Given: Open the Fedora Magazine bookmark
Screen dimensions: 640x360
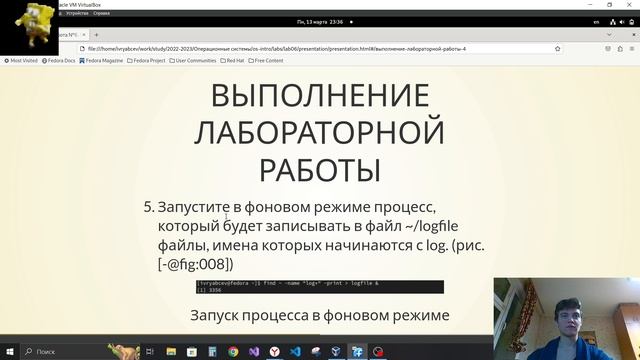Looking at the screenshot, I should pyautogui.click(x=101, y=60).
